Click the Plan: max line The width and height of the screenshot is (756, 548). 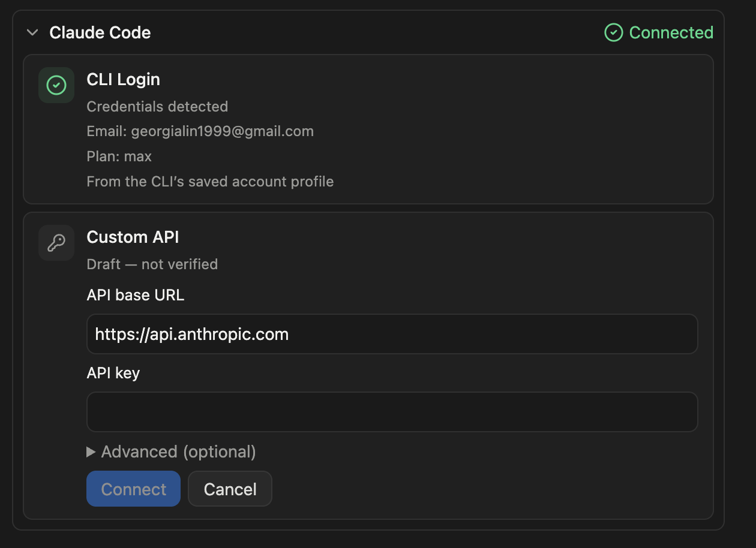pos(119,156)
